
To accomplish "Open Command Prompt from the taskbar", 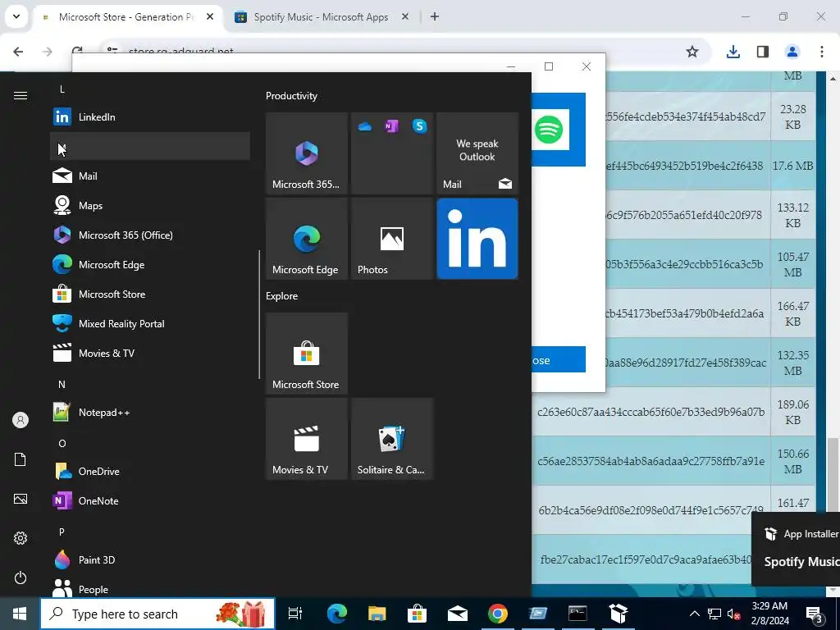I will [577, 614].
